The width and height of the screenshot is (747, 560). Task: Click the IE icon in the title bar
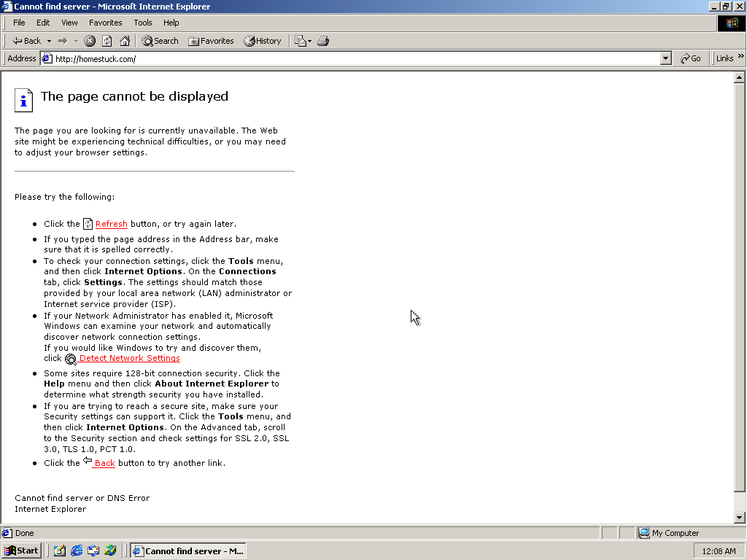(x=7, y=6)
